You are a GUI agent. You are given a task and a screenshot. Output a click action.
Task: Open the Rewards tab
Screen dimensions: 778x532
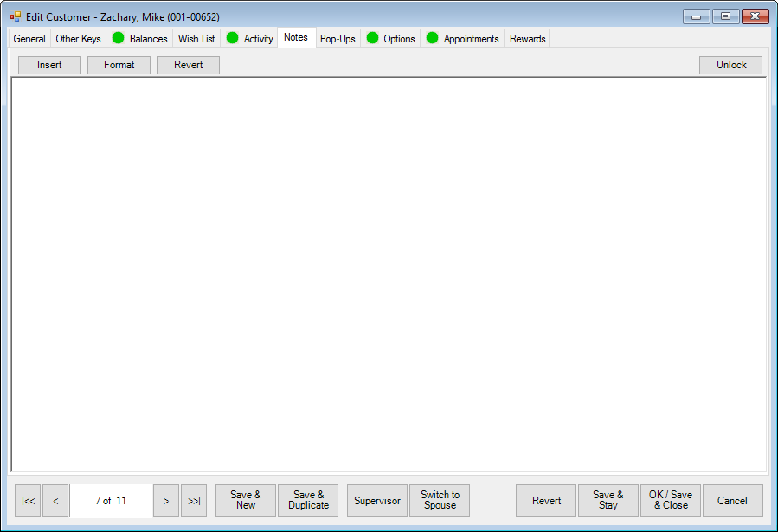[527, 39]
